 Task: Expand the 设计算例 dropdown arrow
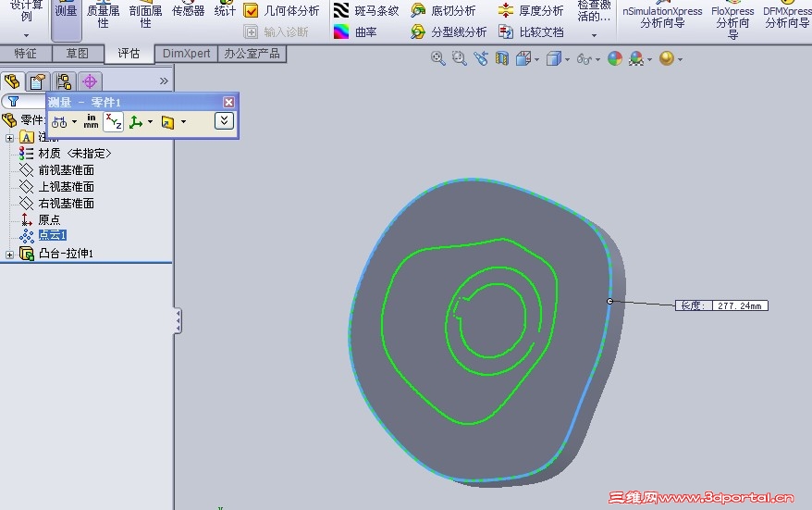[x=27, y=36]
